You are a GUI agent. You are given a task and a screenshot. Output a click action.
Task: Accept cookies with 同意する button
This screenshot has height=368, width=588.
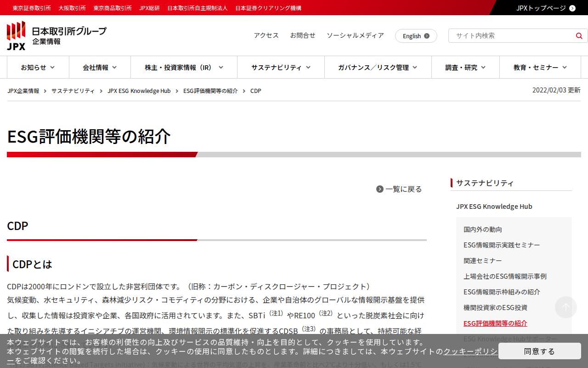coord(540,351)
